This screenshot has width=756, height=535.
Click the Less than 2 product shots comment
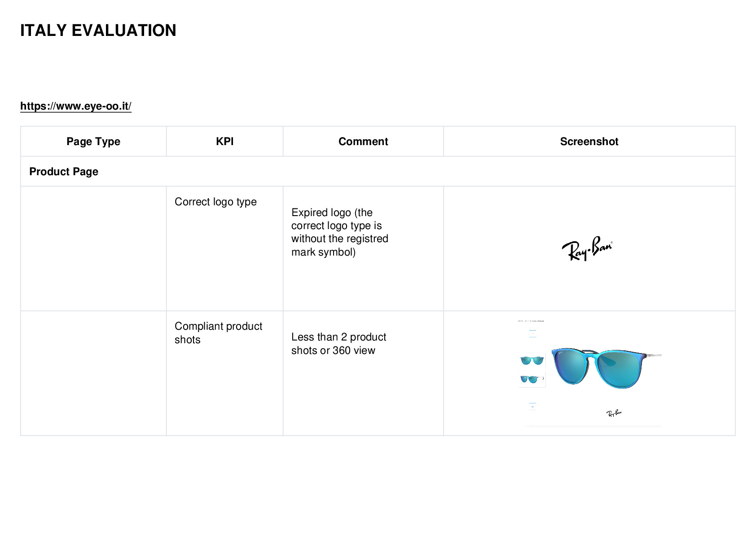pyautogui.click(x=338, y=344)
